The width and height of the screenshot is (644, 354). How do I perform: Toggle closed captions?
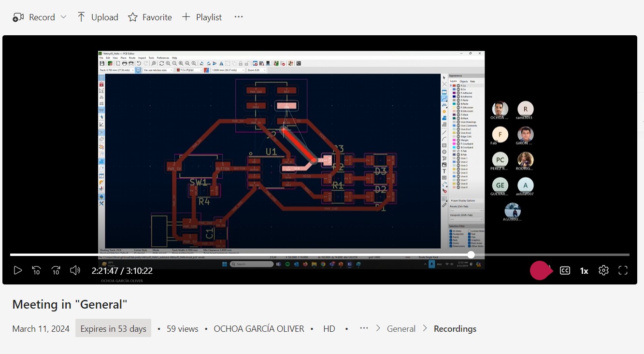(565, 270)
